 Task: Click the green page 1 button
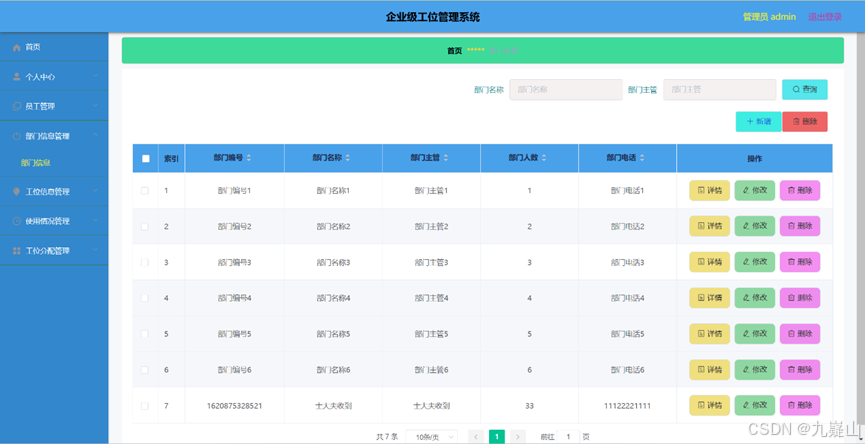[x=496, y=437]
